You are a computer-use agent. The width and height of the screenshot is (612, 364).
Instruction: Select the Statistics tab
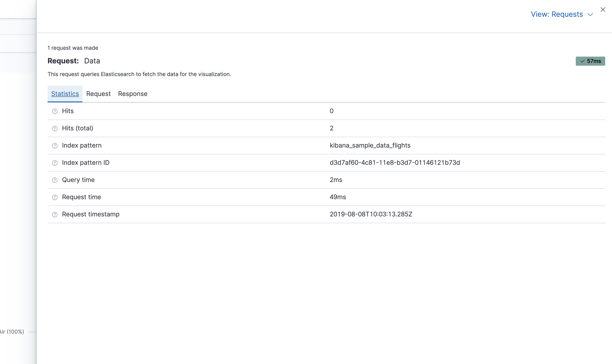pos(65,94)
